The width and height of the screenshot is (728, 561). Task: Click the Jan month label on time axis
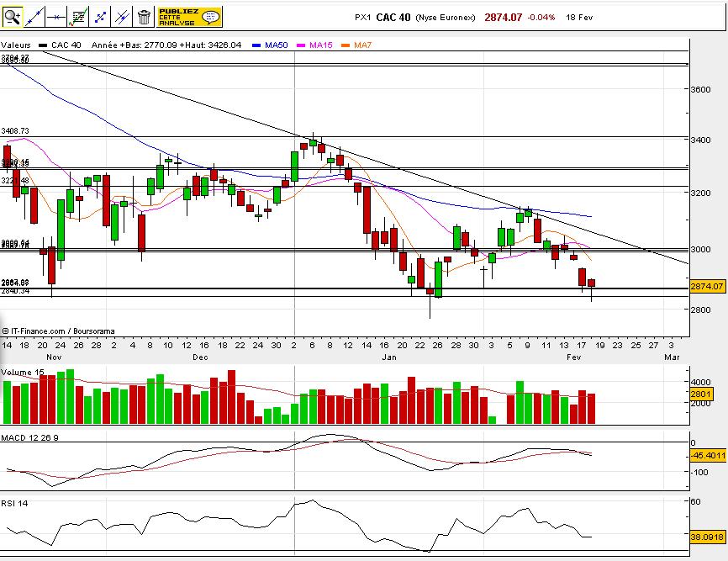pyautogui.click(x=389, y=357)
